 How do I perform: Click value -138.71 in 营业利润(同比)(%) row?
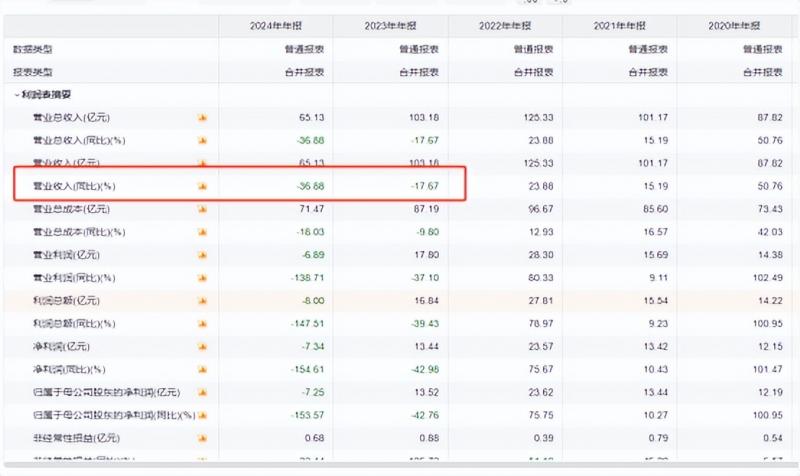308,278
